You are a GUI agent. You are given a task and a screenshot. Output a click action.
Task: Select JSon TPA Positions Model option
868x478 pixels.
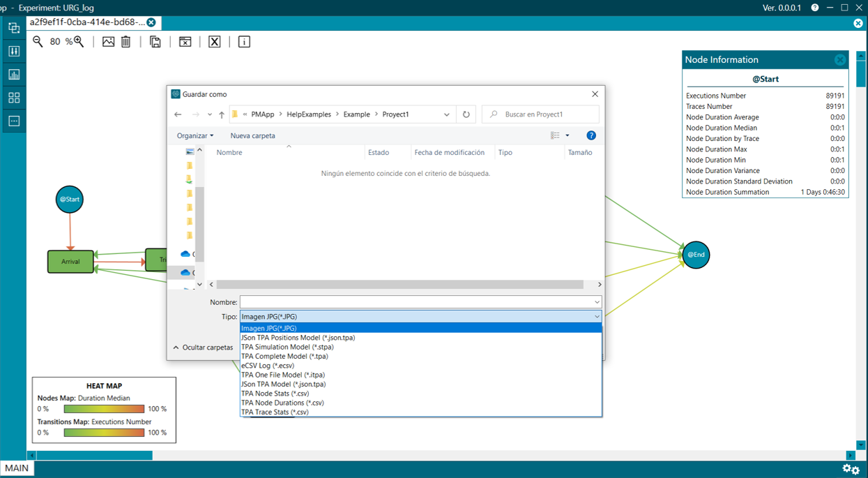coord(420,338)
